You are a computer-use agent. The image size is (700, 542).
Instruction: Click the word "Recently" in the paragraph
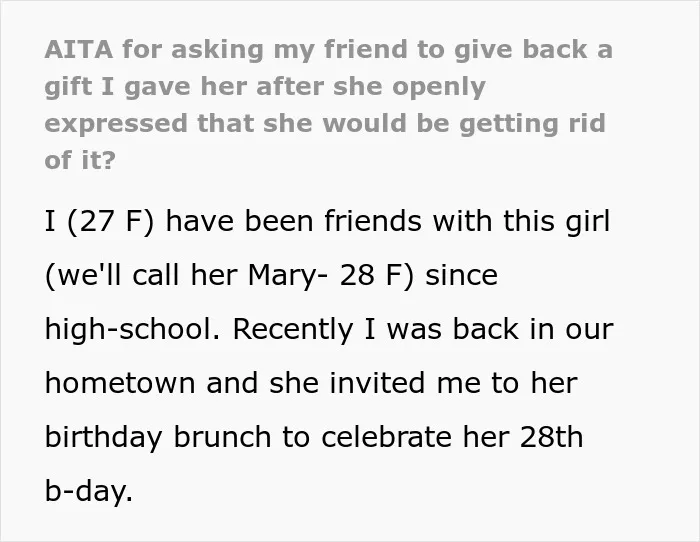pyautogui.click(x=293, y=330)
